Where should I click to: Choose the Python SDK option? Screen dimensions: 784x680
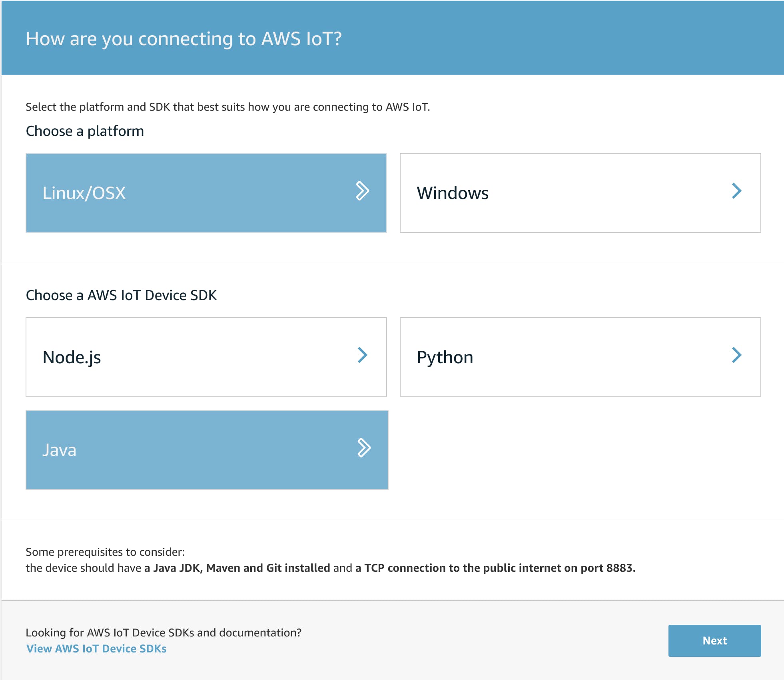pos(581,357)
